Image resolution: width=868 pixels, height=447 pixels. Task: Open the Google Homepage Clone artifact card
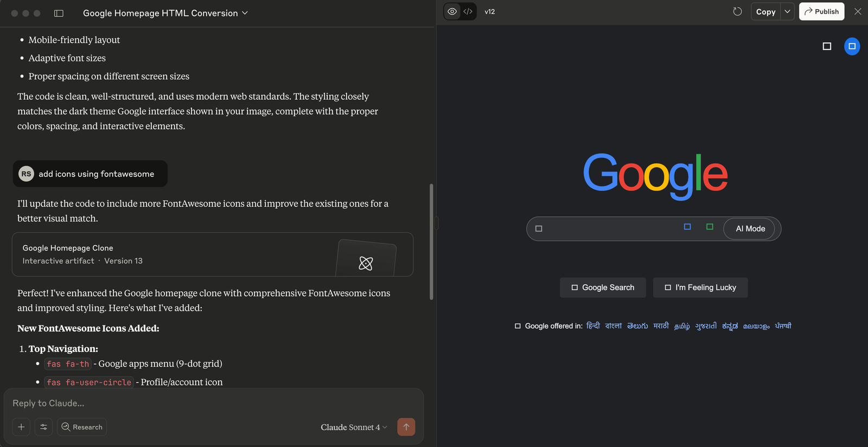click(x=212, y=254)
